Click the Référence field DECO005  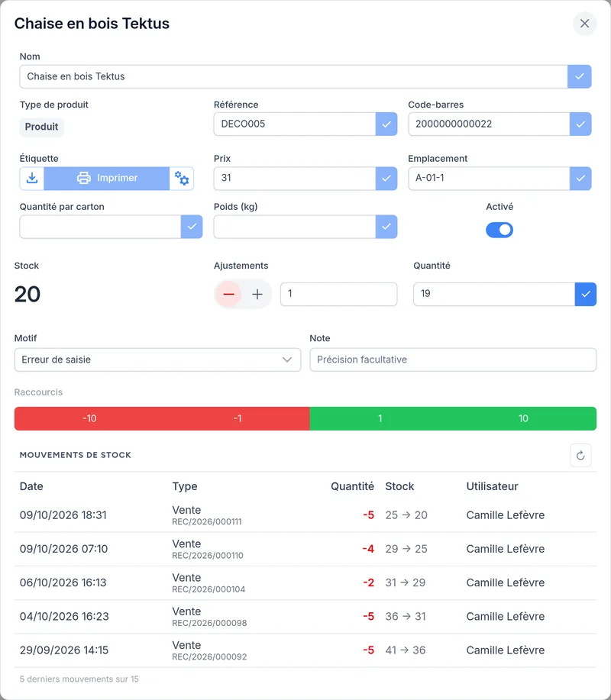(x=295, y=124)
